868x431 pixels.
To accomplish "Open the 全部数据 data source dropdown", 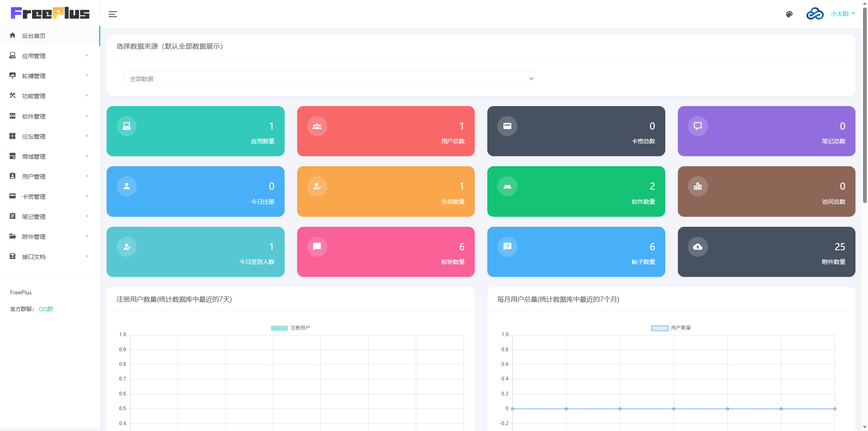I will (329, 79).
